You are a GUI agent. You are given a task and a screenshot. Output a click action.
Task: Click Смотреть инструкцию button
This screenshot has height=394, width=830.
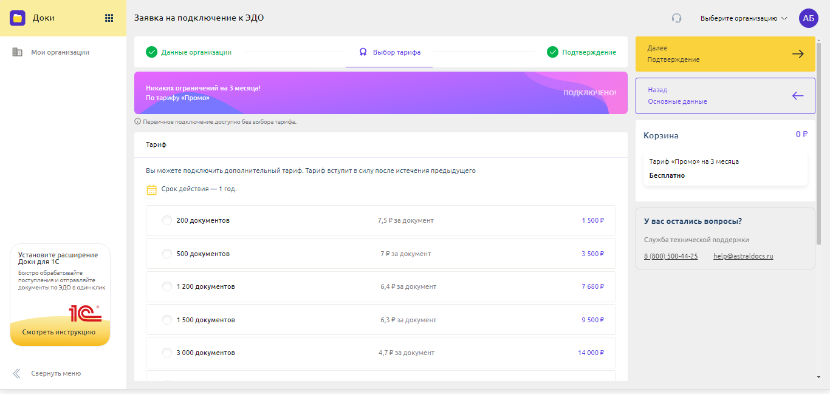point(59,332)
